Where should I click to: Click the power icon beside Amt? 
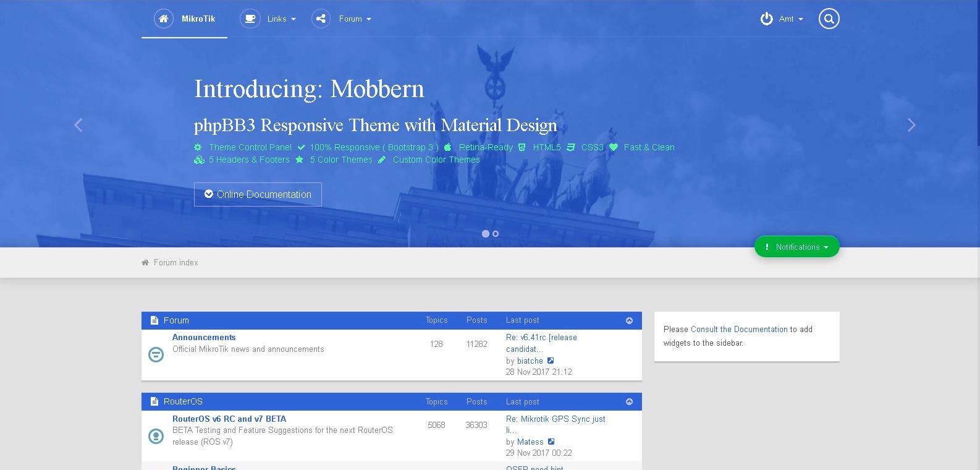pos(766,19)
